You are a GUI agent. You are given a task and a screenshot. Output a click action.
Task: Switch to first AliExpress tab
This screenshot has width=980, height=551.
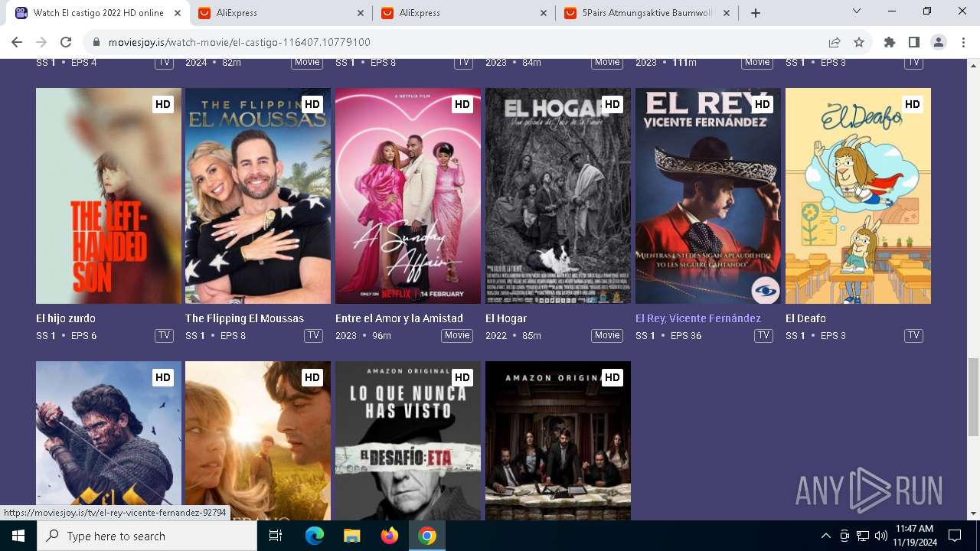click(x=282, y=13)
